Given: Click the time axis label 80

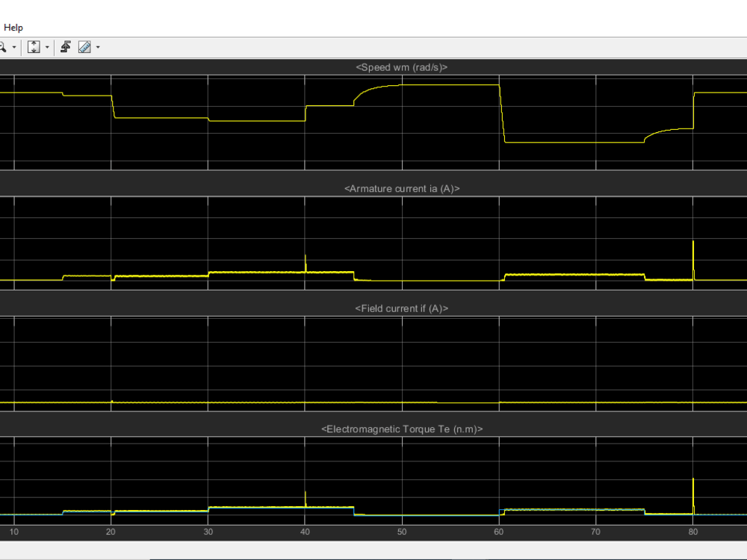Looking at the screenshot, I should point(693,532).
